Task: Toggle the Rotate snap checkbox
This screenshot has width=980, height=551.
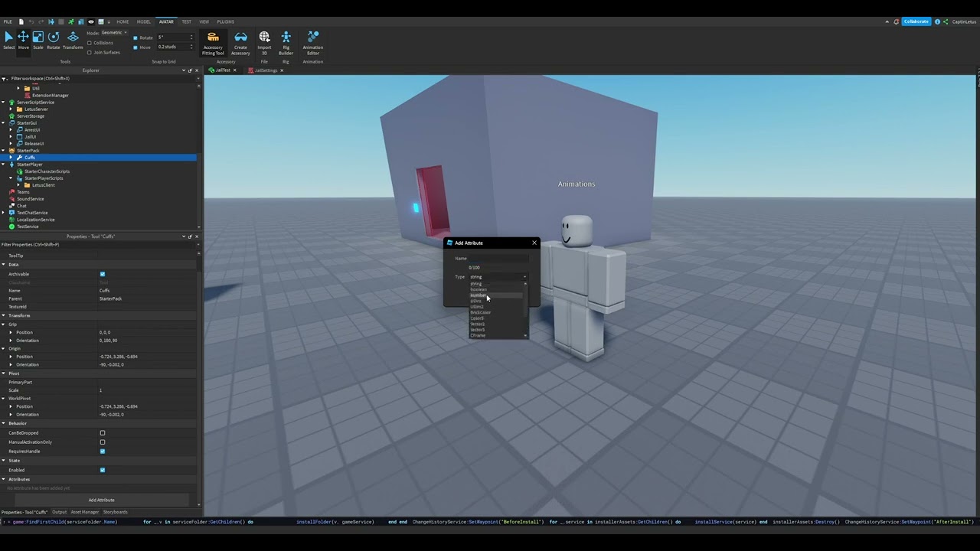Action: click(x=136, y=37)
